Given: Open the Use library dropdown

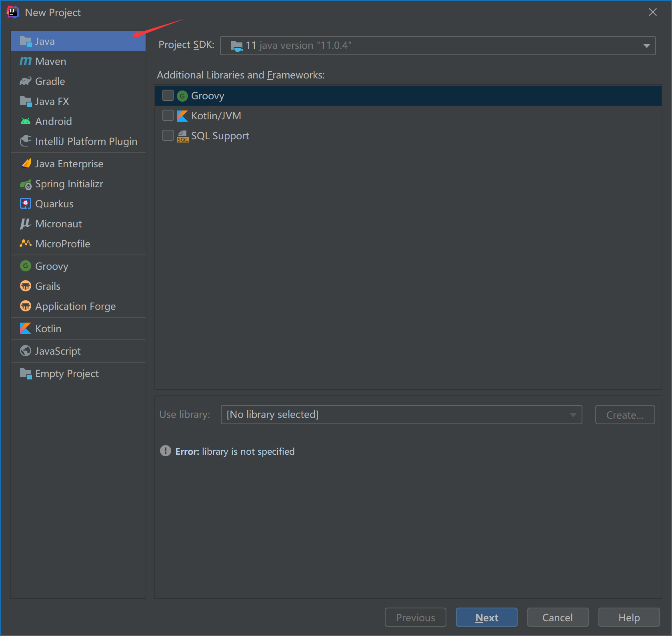Looking at the screenshot, I should (401, 415).
